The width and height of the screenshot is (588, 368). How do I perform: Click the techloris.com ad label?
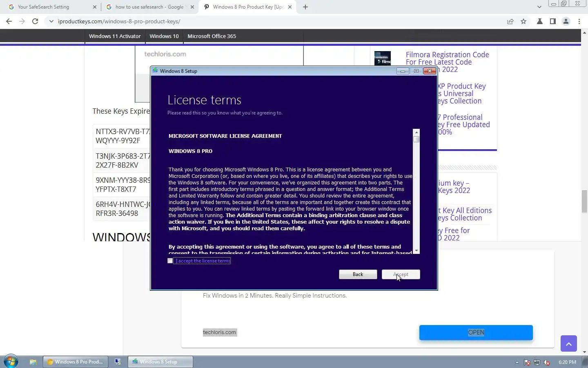tap(220, 332)
